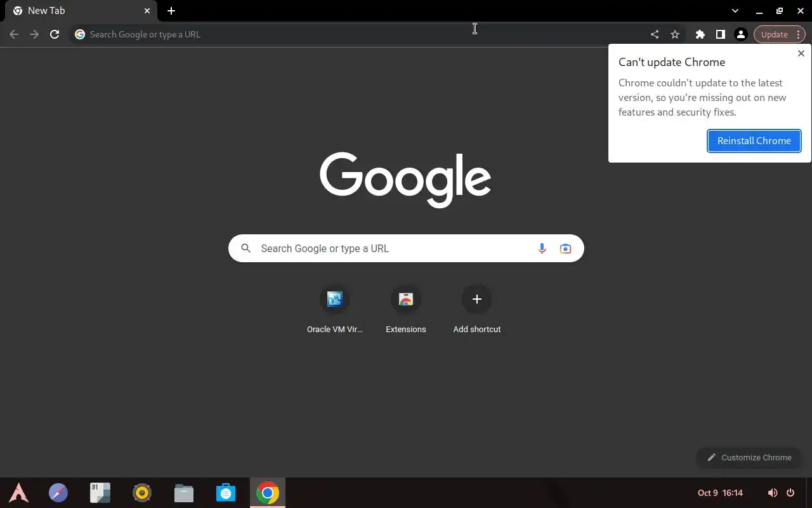
Task: Click the Oct 9 16:14 clock
Action: (720, 493)
